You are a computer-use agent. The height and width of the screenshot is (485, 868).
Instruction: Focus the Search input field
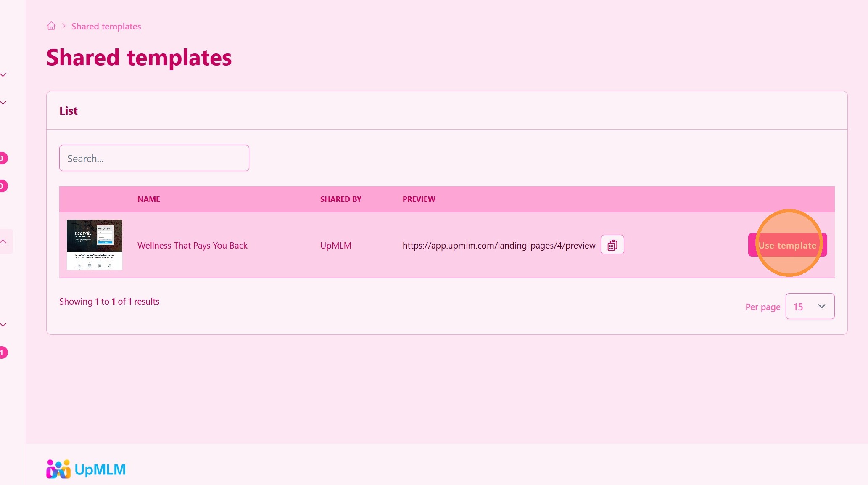[x=154, y=158]
